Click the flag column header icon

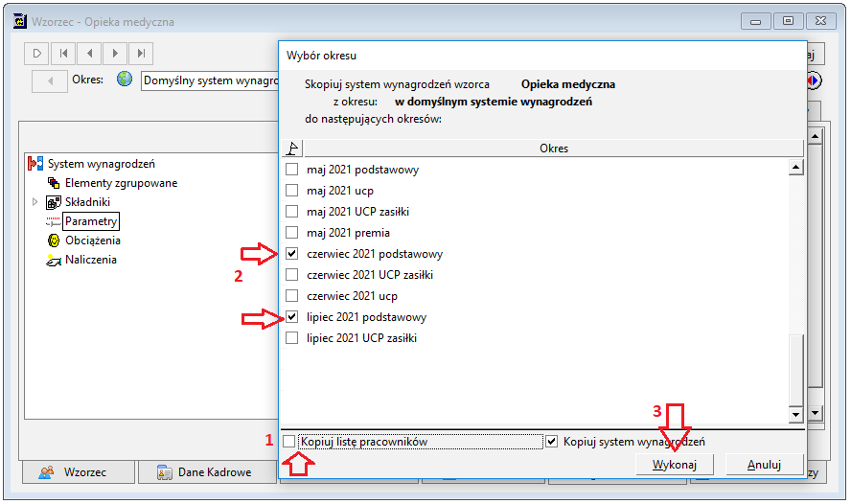pyautogui.click(x=292, y=149)
